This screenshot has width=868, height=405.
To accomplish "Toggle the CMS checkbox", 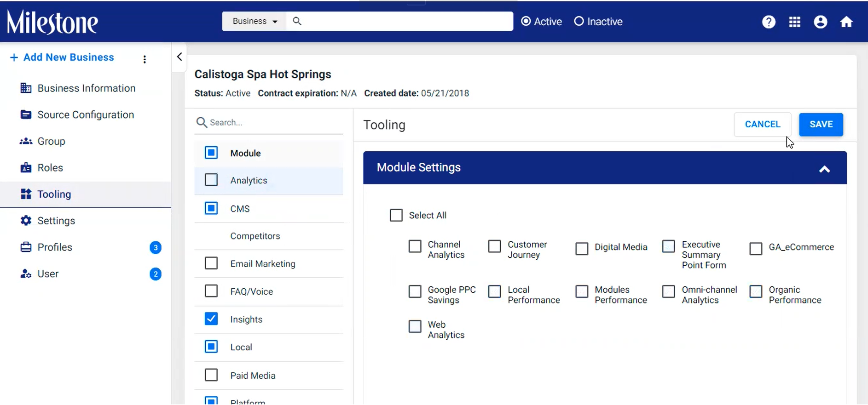I will tap(211, 208).
